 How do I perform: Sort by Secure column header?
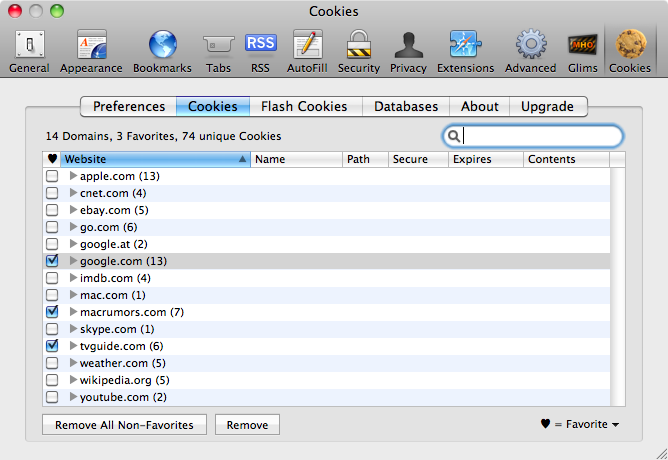coord(418,159)
